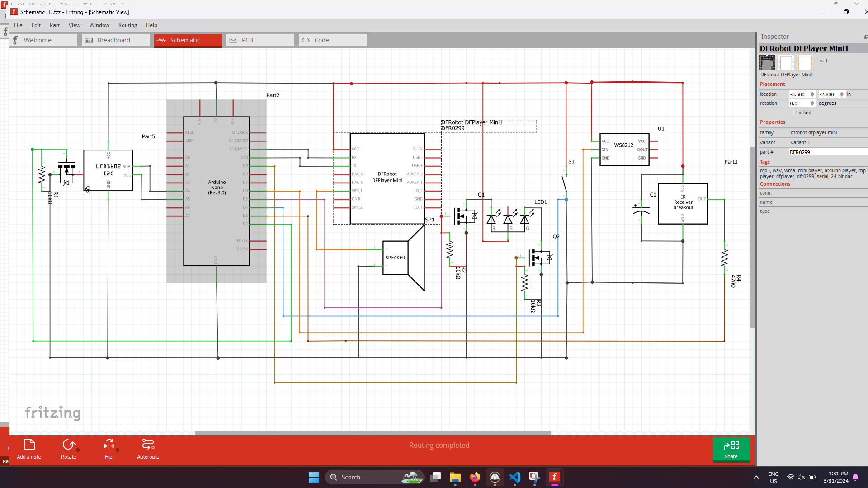Click the rotation degrees field
The height and width of the screenshot is (488, 868).
(799, 103)
